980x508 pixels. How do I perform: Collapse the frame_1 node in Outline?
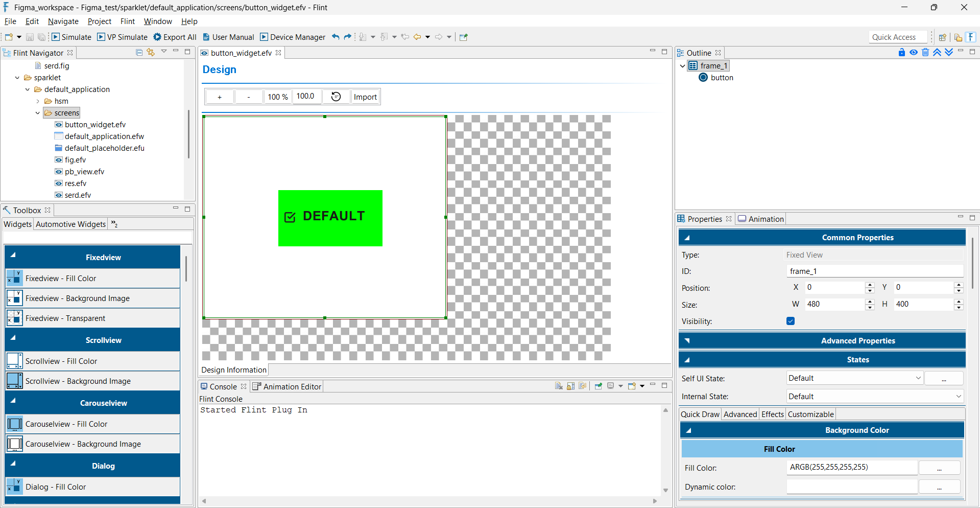click(682, 66)
